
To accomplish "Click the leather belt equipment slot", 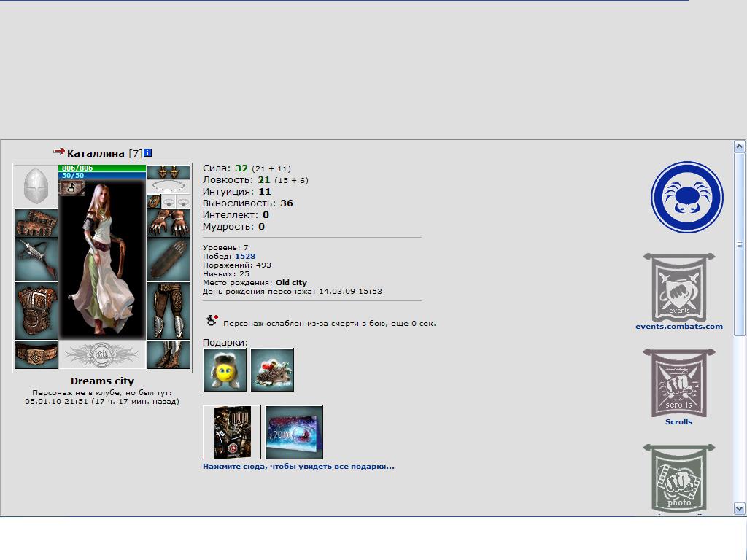I will click(x=36, y=354).
